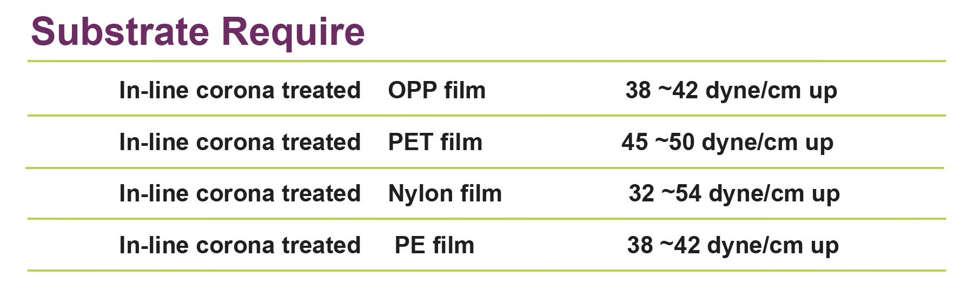Click the 32 ~54 dyne/cm up value
Viewport: 980px width, 297px height.
pyautogui.click(x=734, y=194)
